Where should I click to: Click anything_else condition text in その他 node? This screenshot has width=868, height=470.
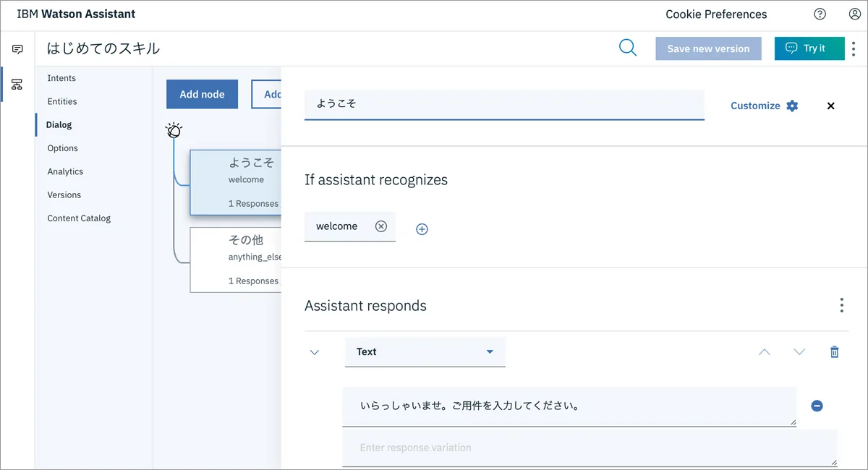[x=255, y=257]
